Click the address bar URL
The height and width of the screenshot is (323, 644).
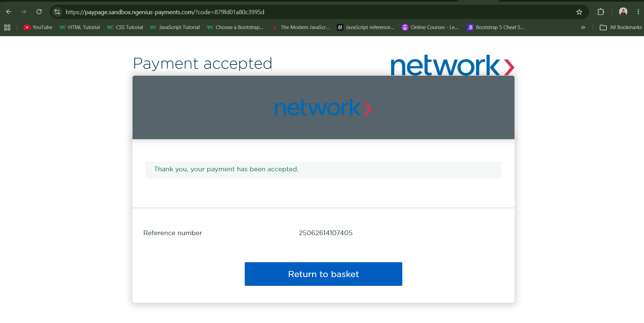165,12
